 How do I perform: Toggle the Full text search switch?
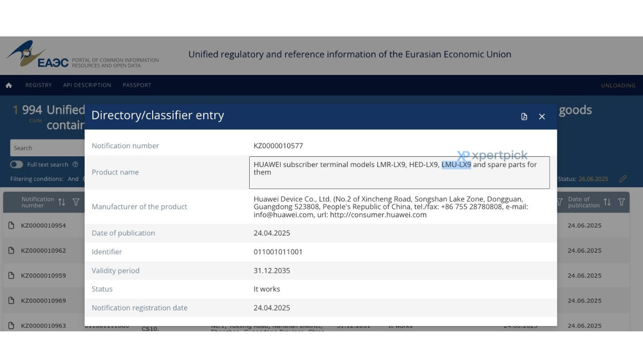pos(17,164)
